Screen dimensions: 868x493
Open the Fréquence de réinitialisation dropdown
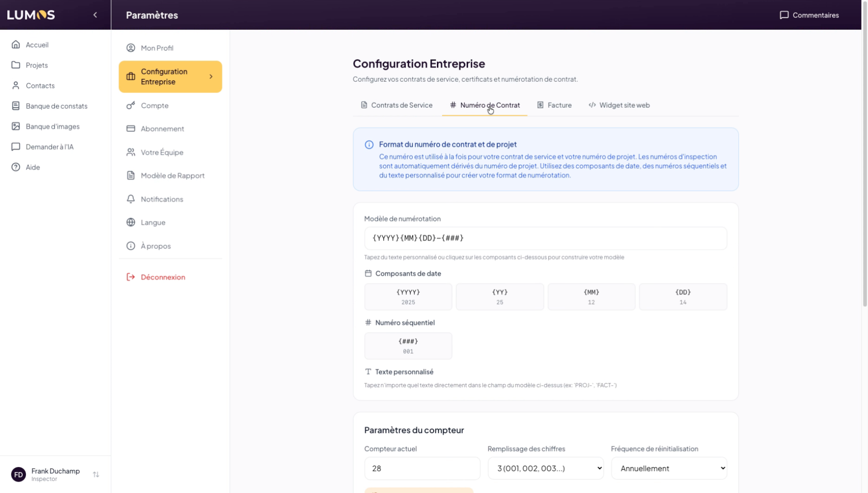tap(668, 468)
